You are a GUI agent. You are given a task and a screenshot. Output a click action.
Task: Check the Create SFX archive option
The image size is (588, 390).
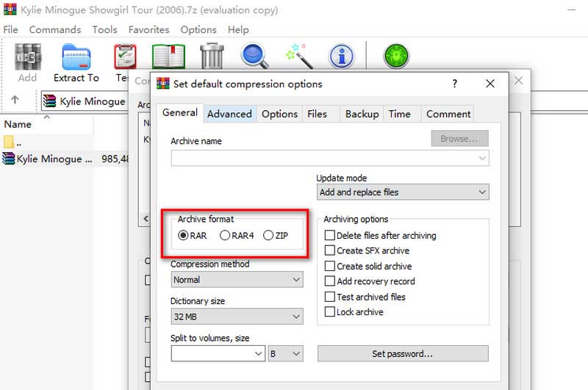[x=330, y=251]
